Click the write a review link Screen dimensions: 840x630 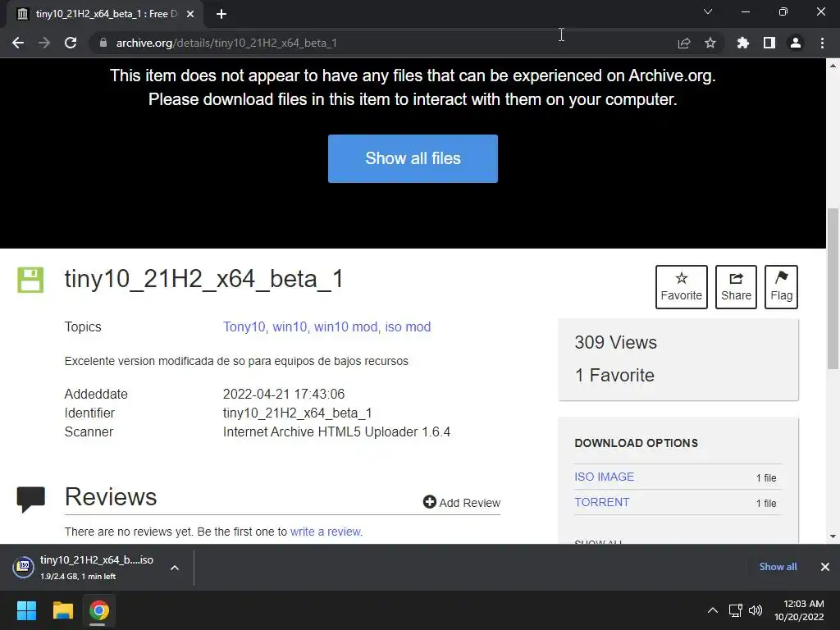pyautogui.click(x=326, y=532)
